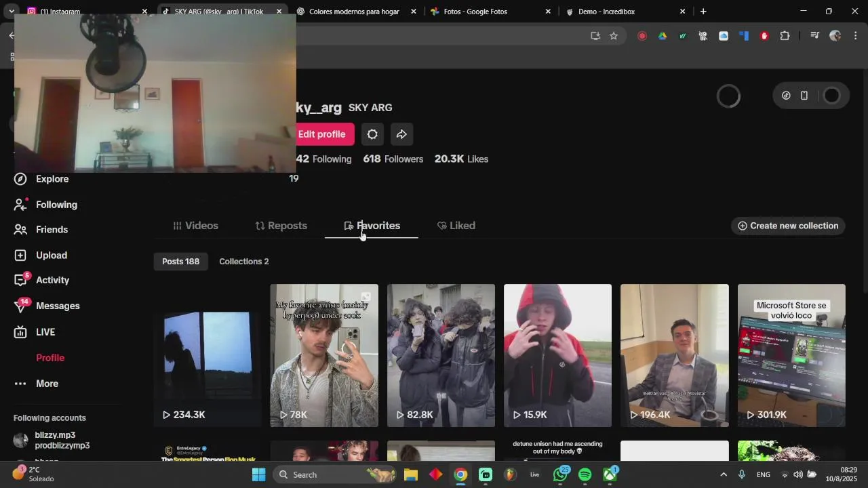View the 618 Followers list
The height and width of the screenshot is (488, 868).
pyautogui.click(x=393, y=159)
